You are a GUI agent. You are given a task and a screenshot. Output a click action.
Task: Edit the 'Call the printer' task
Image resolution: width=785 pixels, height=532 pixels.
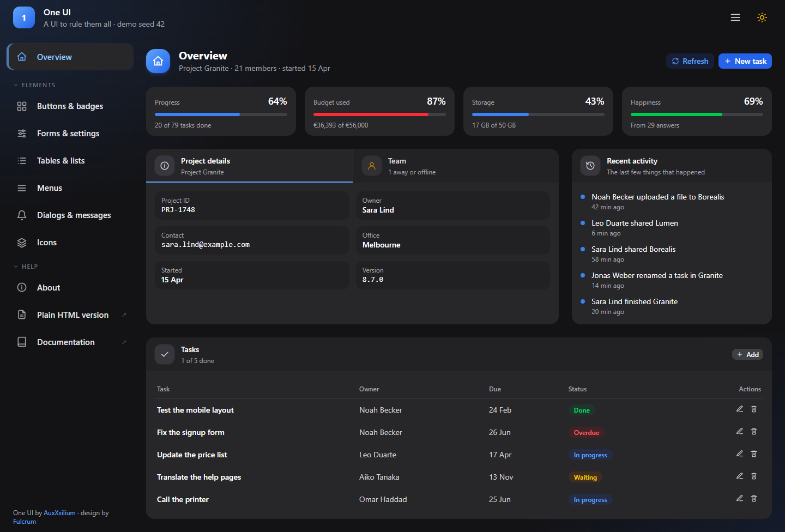pos(740,498)
